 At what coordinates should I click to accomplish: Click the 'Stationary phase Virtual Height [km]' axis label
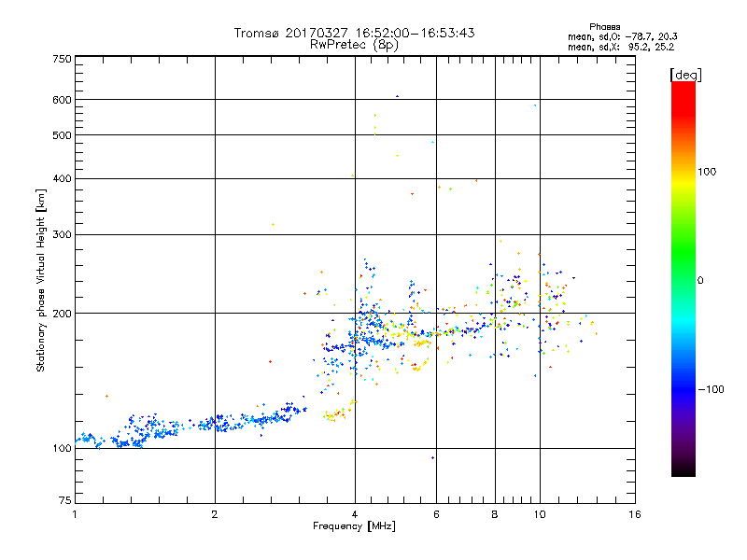[x=41, y=280]
